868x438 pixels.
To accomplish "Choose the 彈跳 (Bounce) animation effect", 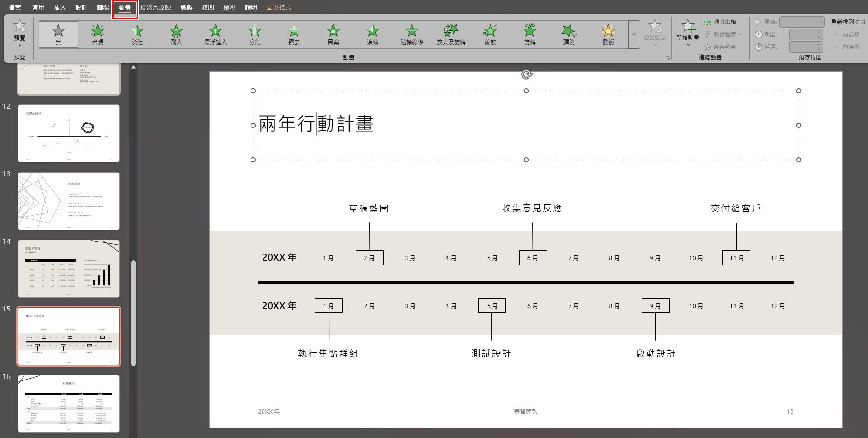I will point(569,35).
